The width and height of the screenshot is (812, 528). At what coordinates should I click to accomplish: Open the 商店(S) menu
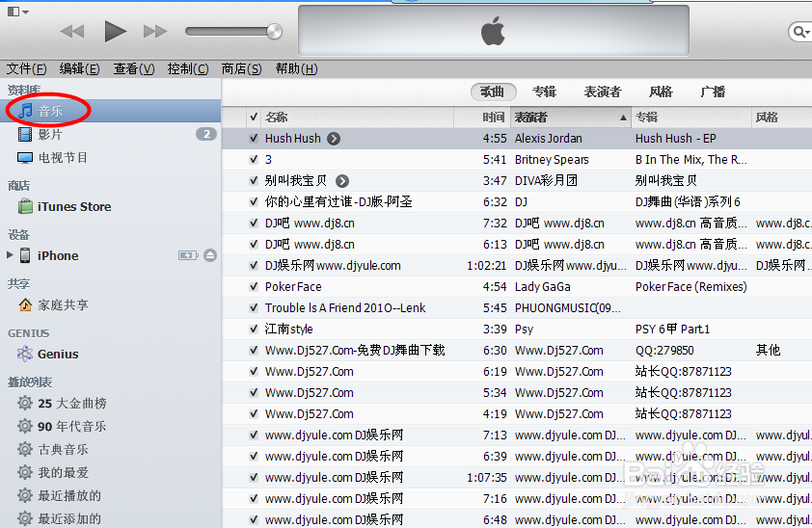[241, 68]
